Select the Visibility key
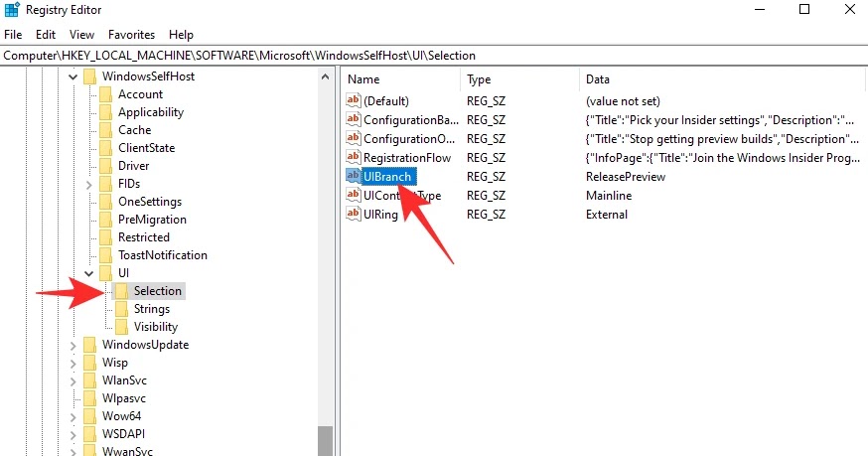868x456 pixels. pos(156,327)
